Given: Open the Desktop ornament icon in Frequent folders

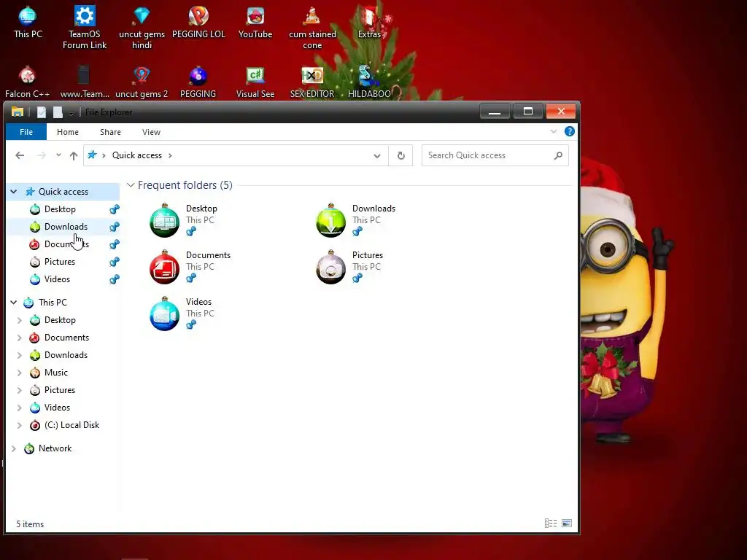Looking at the screenshot, I should pos(164,220).
